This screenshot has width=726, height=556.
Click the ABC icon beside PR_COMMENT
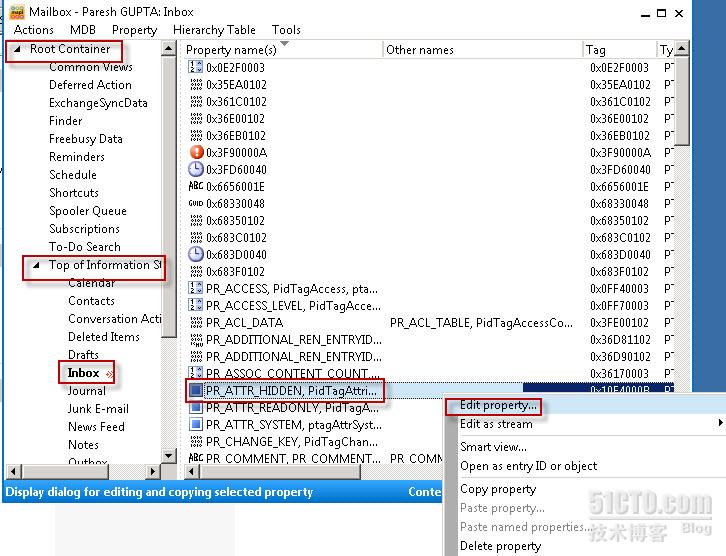tap(196, 458)
